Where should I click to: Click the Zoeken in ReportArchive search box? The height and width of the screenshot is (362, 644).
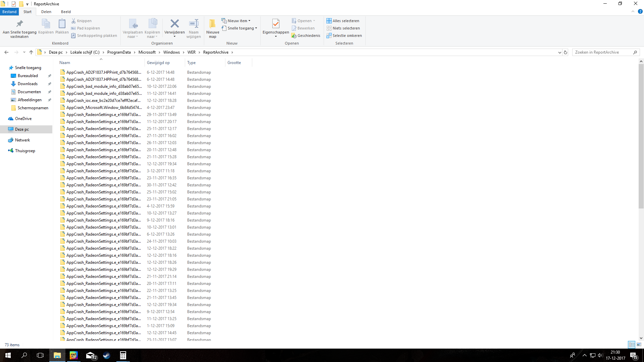[603, 52]
